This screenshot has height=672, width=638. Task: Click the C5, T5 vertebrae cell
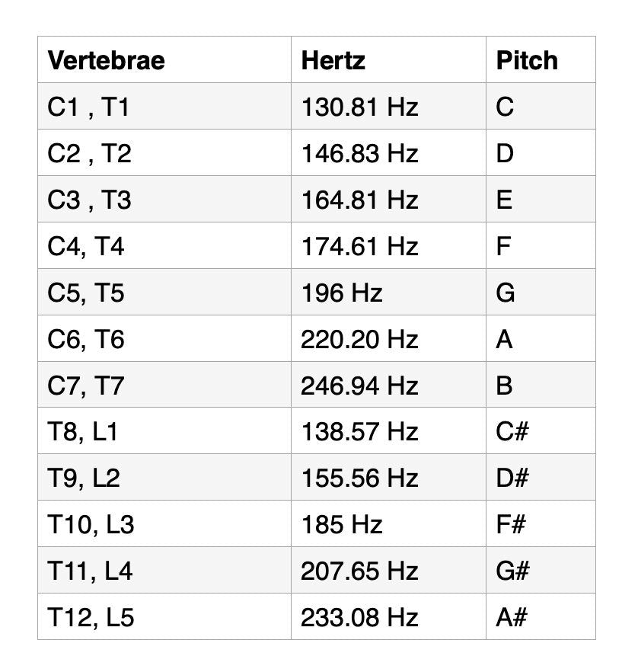coord(164,292)
